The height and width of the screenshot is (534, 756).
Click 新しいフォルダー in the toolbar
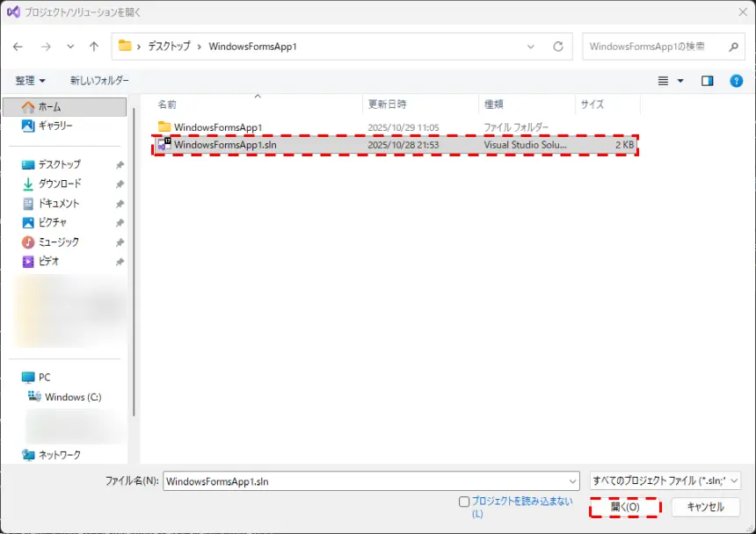tap(99, 81)
